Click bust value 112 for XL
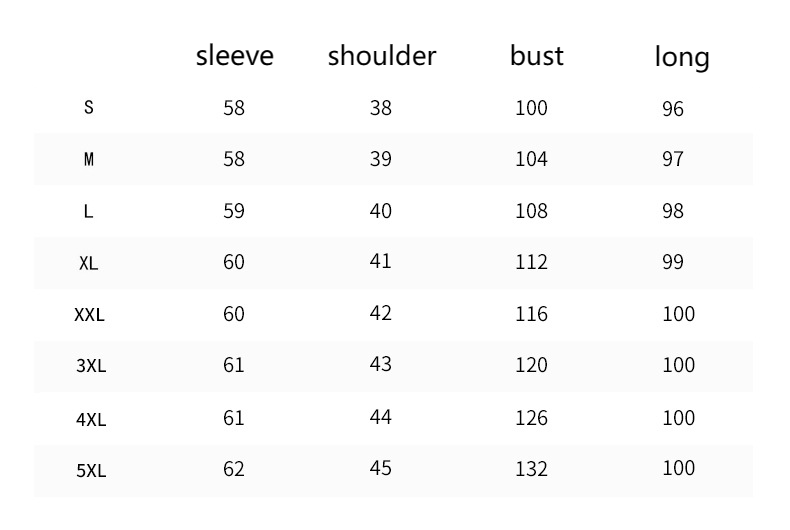 pyautogui.click(x=531, y=262)
